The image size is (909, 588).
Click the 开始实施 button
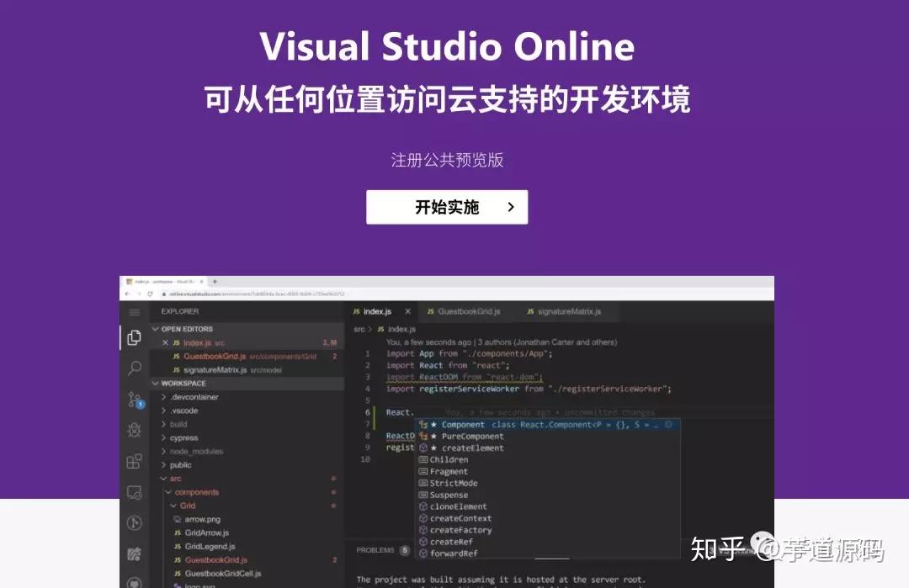click(446, 207)
